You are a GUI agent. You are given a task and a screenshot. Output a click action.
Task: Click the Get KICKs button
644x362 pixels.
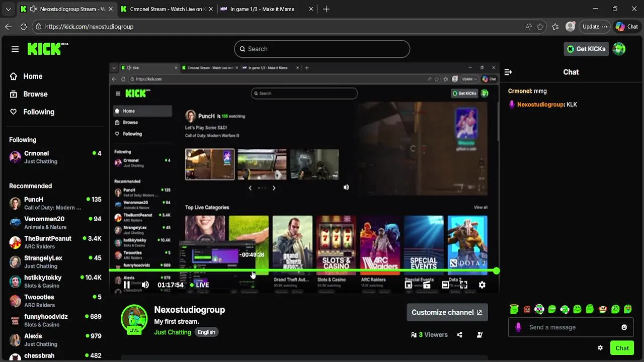point(586,49)
